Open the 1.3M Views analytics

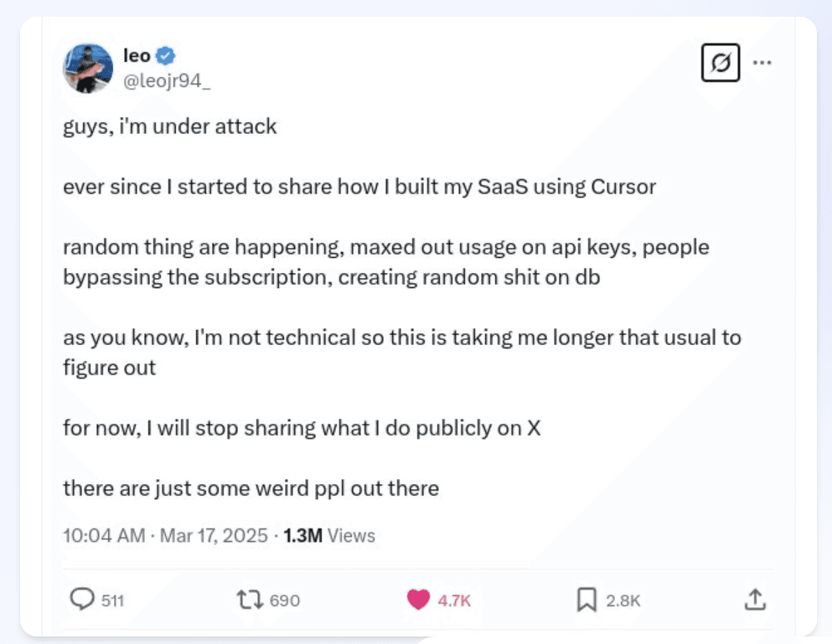tap(328, 535)
